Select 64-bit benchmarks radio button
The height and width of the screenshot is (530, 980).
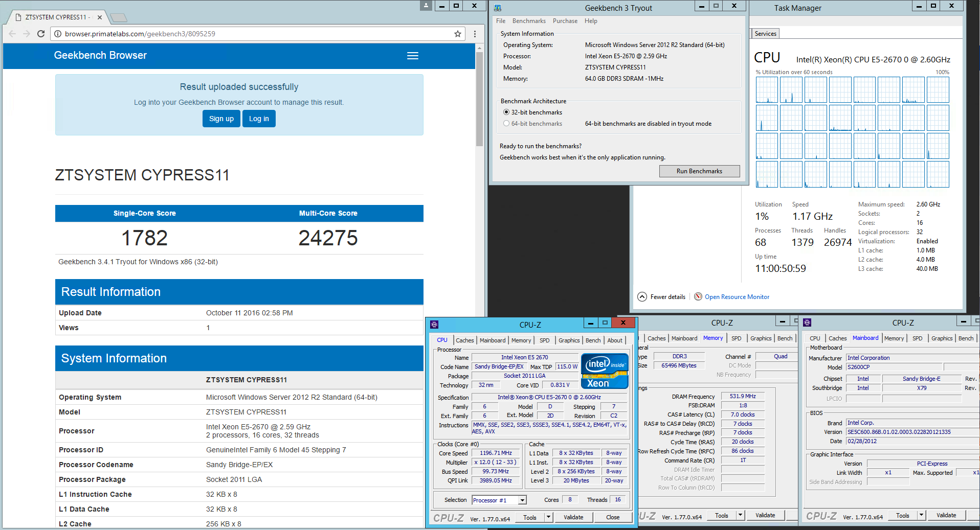(x=506, y=124)
